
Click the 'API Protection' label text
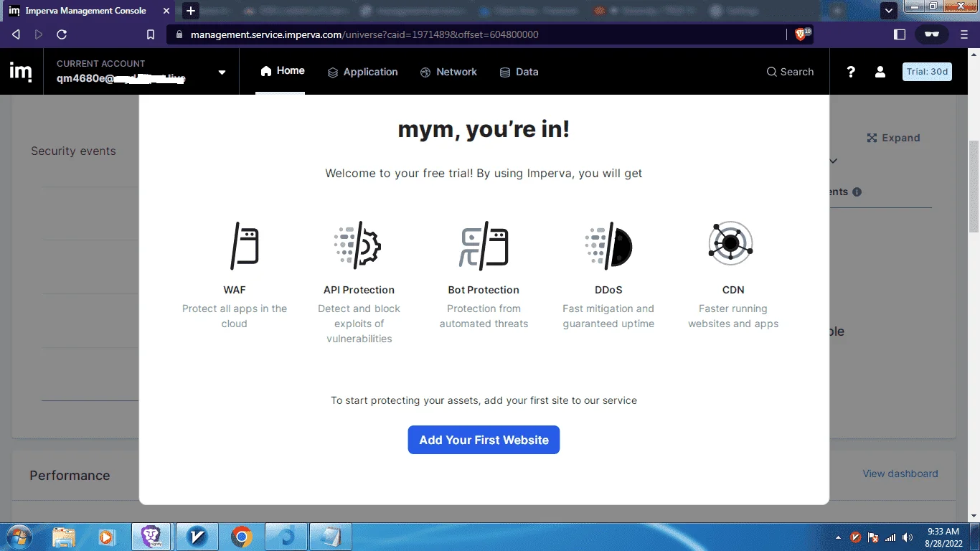[359, 290]
